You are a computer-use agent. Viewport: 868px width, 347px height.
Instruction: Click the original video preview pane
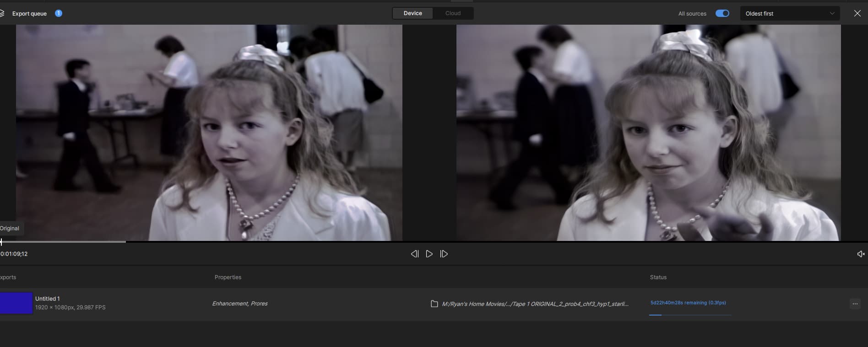[209, 133]
